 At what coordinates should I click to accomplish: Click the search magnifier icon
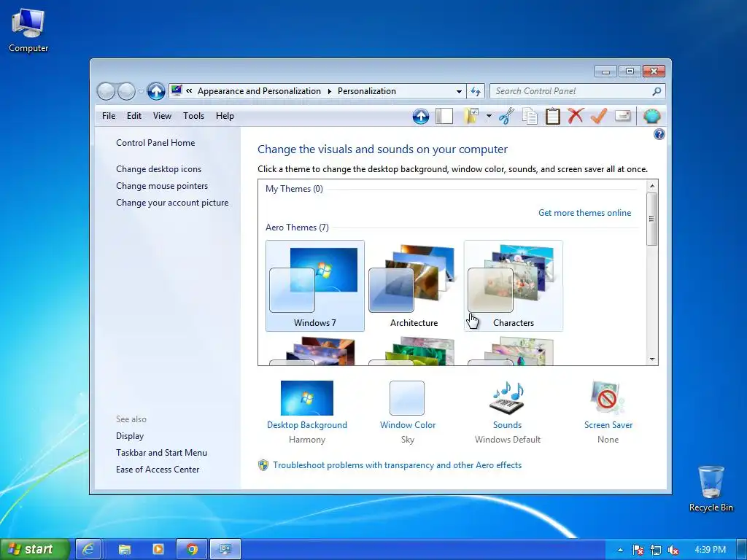point(657,91)
